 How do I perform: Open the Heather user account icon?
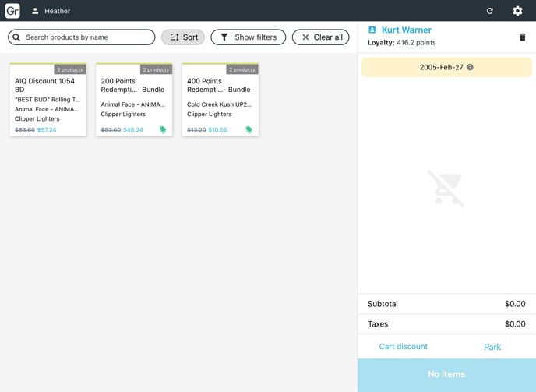coord(35,11)
